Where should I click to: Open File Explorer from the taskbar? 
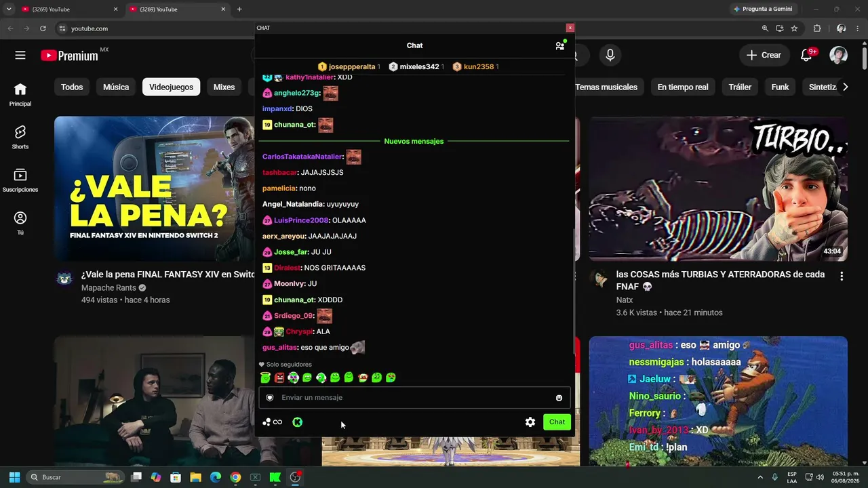tap(195, 477)
